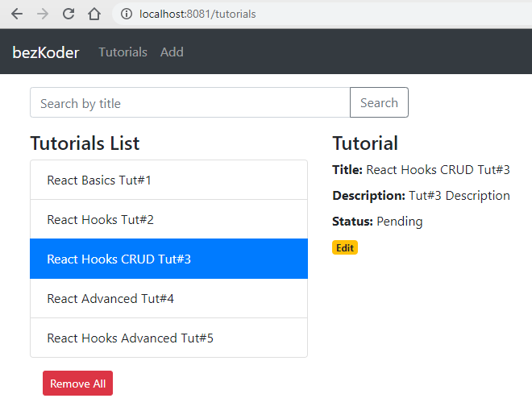532x419 pixels.
Task: Click the Tutorials List heading
Action: pyautogui.click(x=85, y=143)
